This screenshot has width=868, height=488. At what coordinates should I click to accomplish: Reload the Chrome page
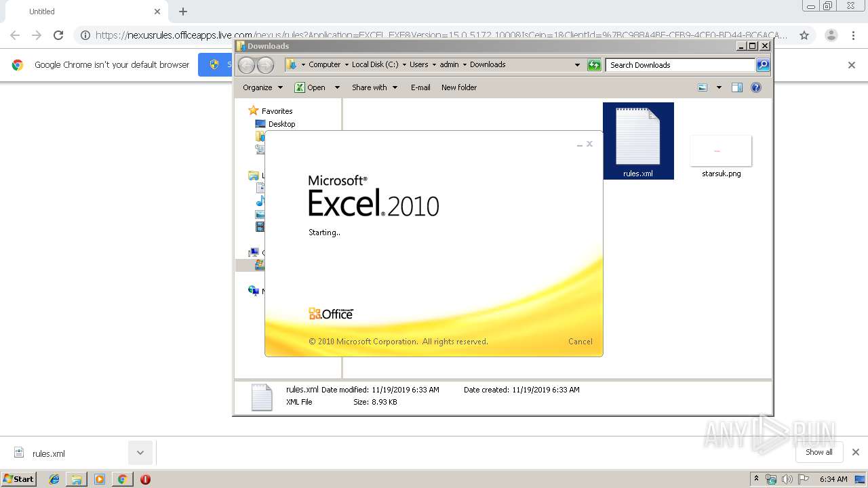pos(58,35)
